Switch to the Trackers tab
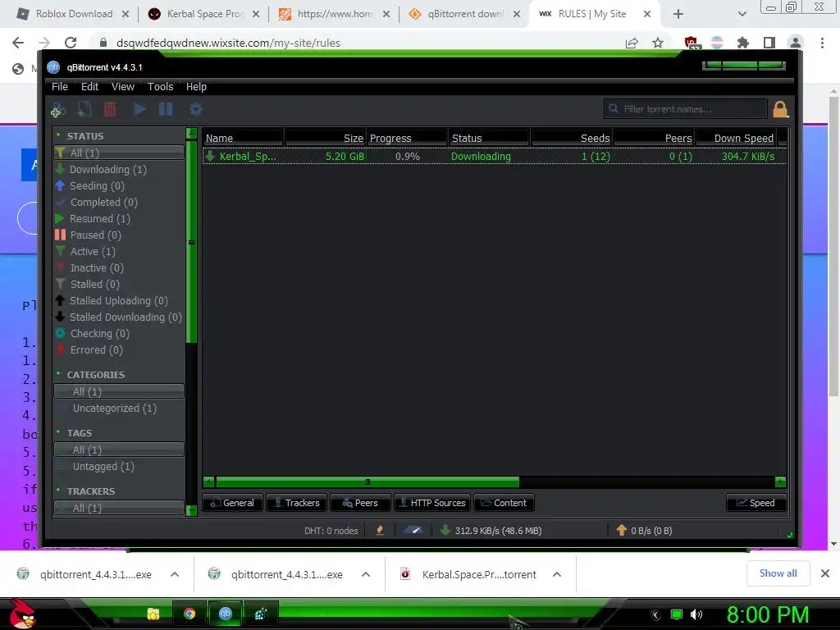Screen dimensions: 840x630 (x=296, y=503)
